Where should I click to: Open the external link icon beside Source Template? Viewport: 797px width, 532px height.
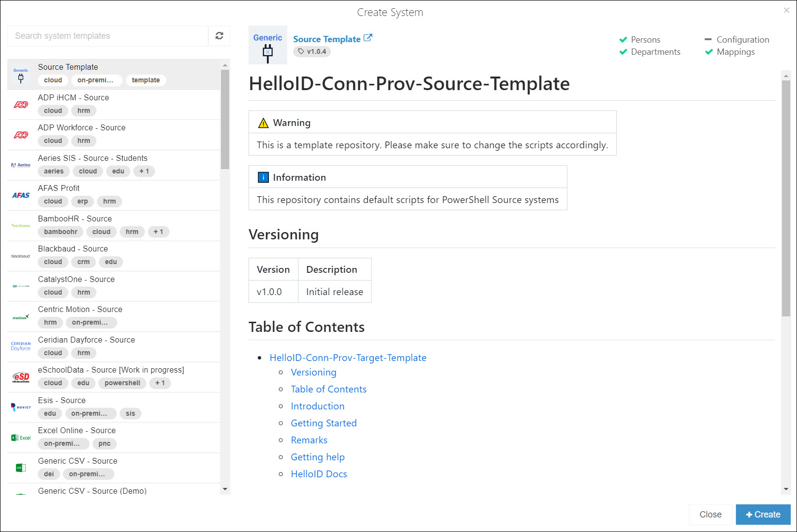368,38
